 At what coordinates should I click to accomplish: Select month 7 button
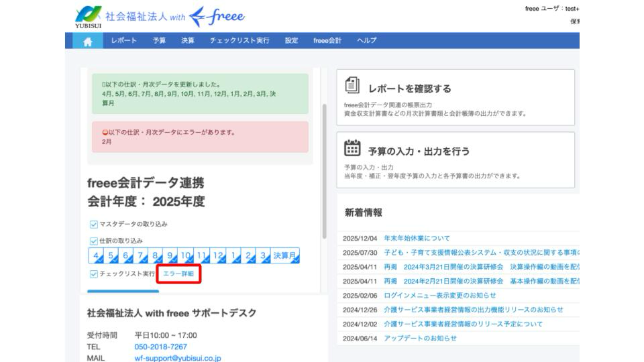pyautogui.click(x=140, y=255)
